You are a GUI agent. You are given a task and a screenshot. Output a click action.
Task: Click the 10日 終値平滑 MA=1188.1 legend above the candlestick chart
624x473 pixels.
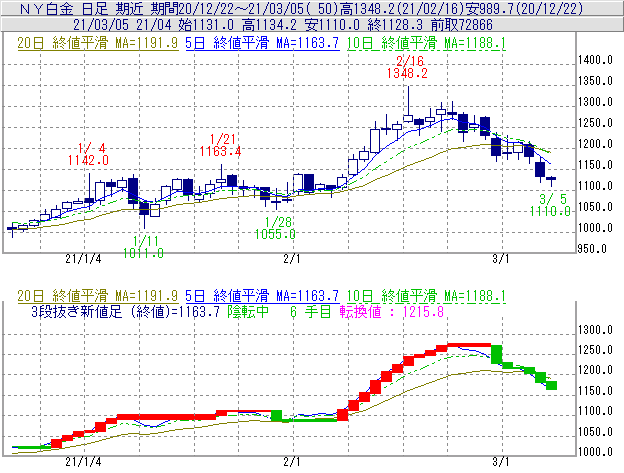(x=426, y=43)
